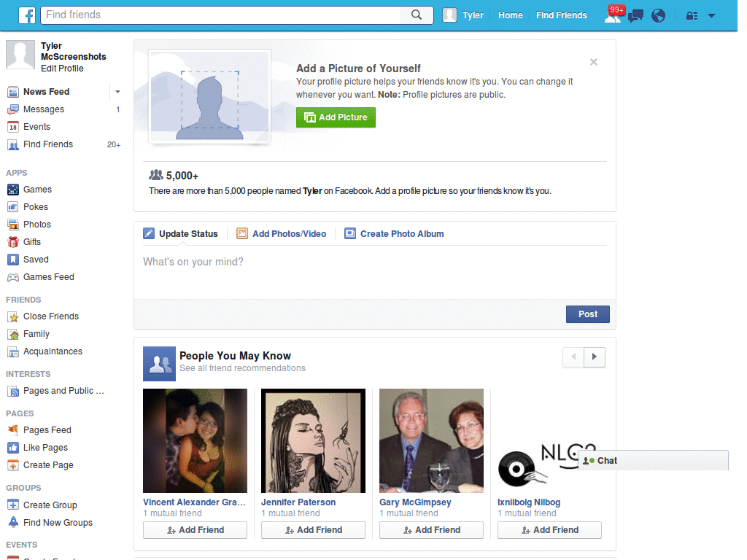Image resolution: width=747 pixels, height=560 pixels.
Task: Click the Photos icon in sidebar
Action: (x=13, y=225)
